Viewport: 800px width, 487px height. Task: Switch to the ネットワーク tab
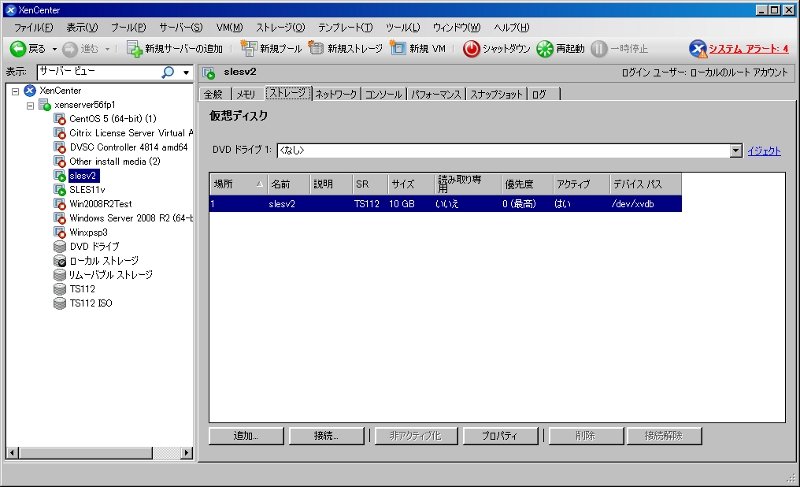pos(336,94)
